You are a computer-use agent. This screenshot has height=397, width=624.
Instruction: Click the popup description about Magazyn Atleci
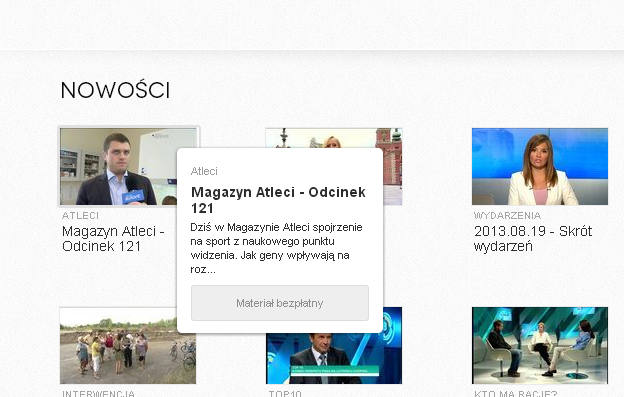tap(276, 248)
